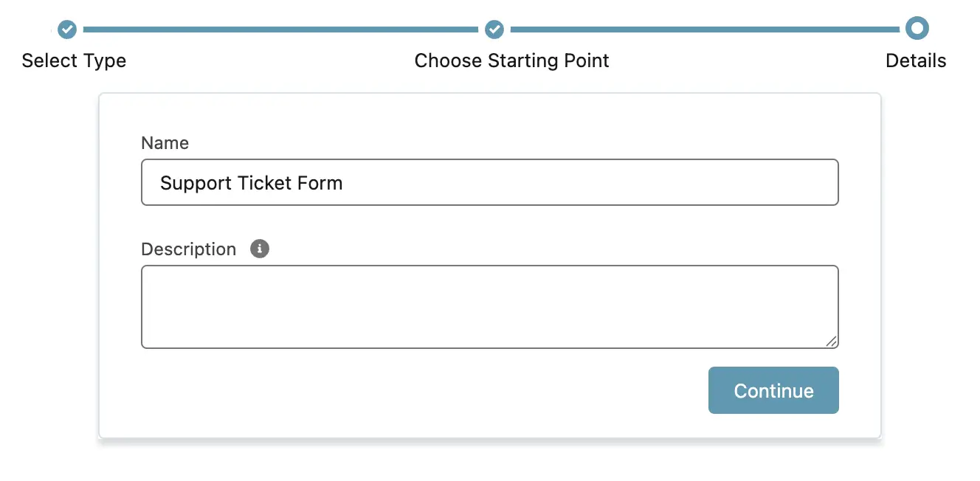
Task: Click progress line between Select Type and Choose Starting Point
Action: (x=280, y=30)
